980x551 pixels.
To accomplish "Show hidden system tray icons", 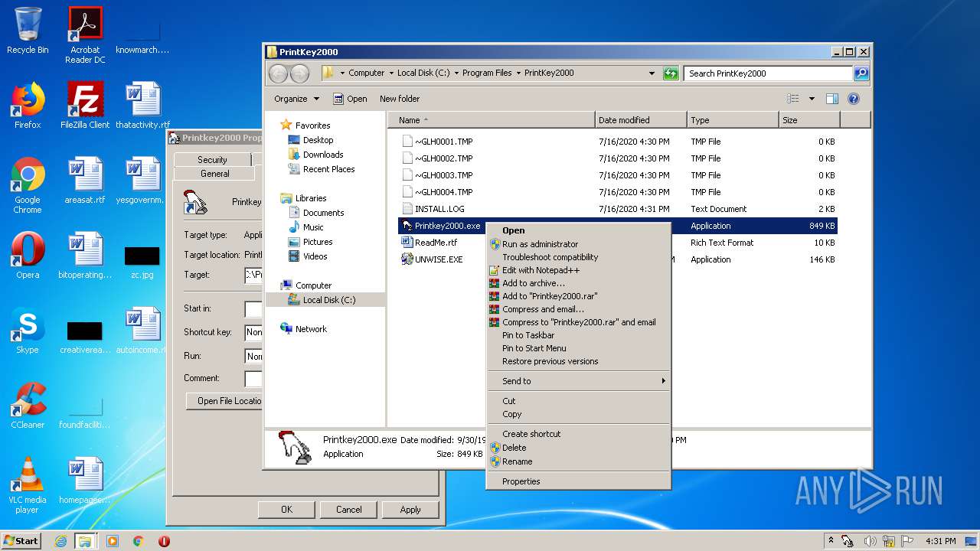I will (831, 541).
